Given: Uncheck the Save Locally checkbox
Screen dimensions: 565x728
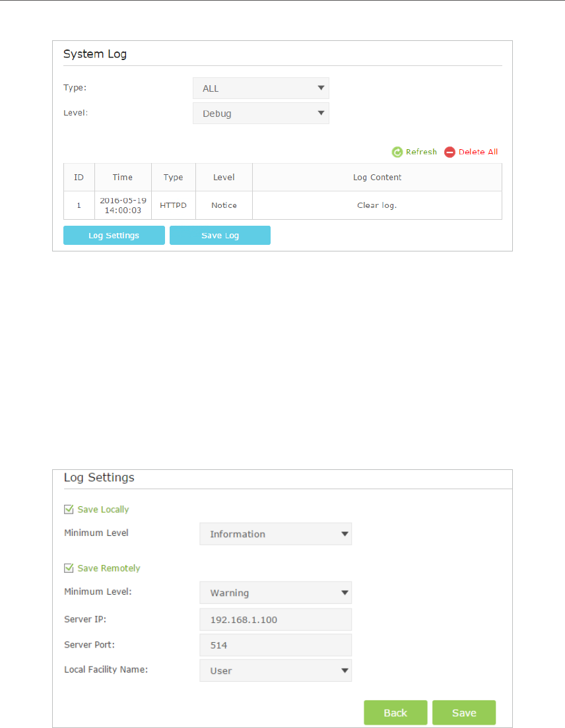Looking at the screenshot, I should click(69, 510).
